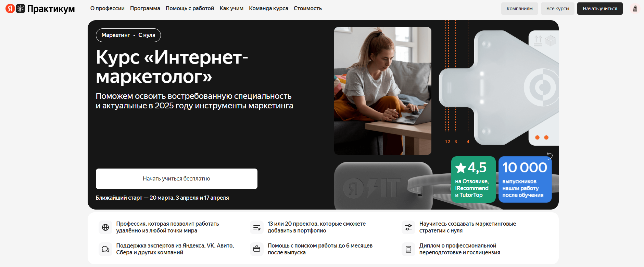Click the diploma document icon
The width and height of the screenshot is (644, 267).
tap(408, 249)
